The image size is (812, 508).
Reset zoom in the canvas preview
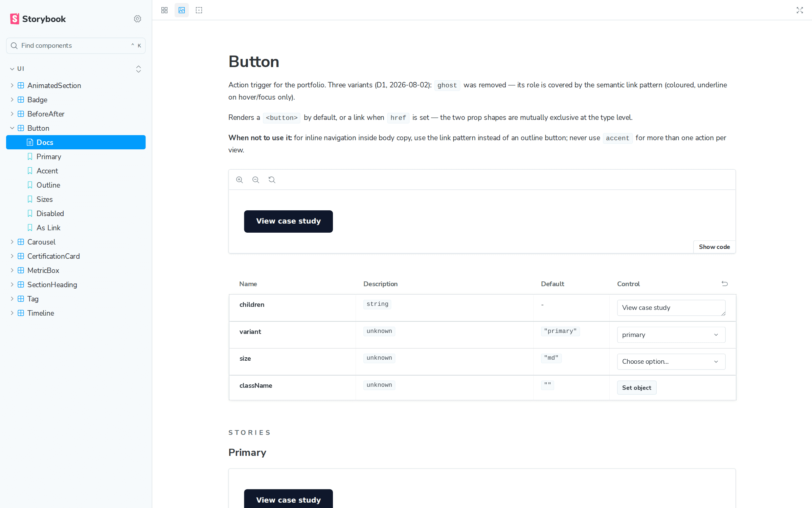click(x=272, y=180)
